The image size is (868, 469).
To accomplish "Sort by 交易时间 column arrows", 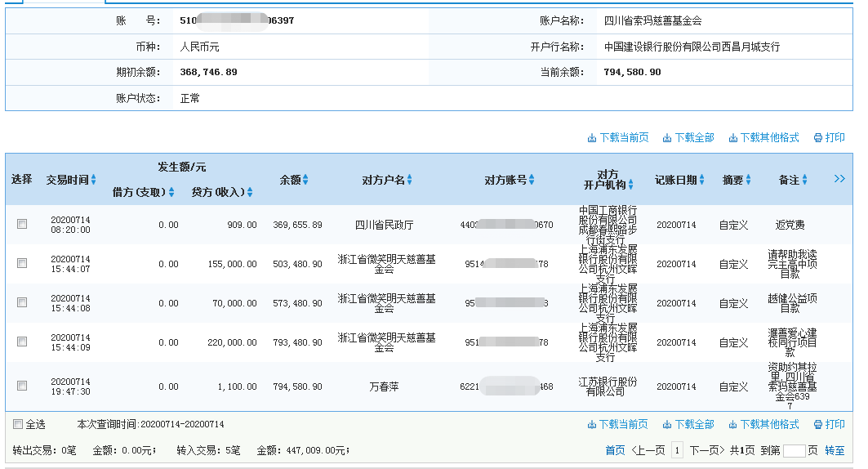I will (93, 180).
